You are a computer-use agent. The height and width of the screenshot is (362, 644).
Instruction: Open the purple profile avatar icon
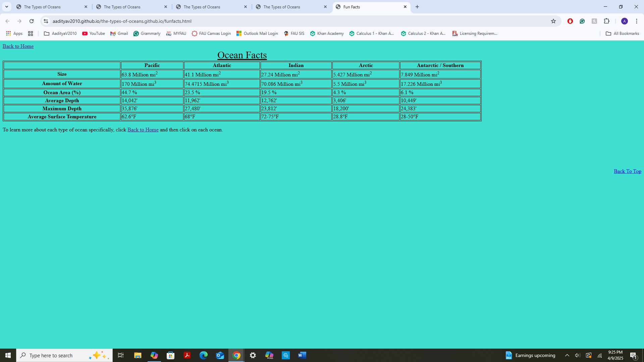624,21
